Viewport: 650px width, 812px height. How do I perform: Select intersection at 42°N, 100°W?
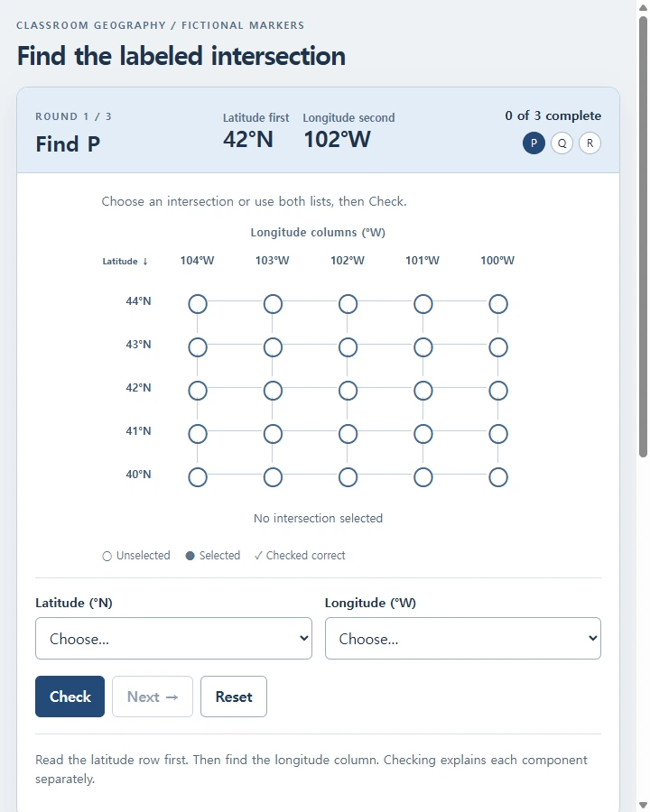(498, 391)
